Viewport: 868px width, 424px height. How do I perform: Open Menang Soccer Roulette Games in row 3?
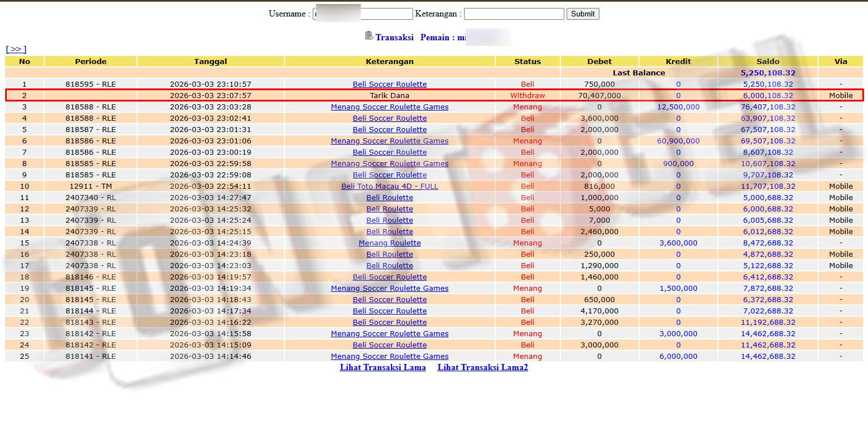(389, 107)
